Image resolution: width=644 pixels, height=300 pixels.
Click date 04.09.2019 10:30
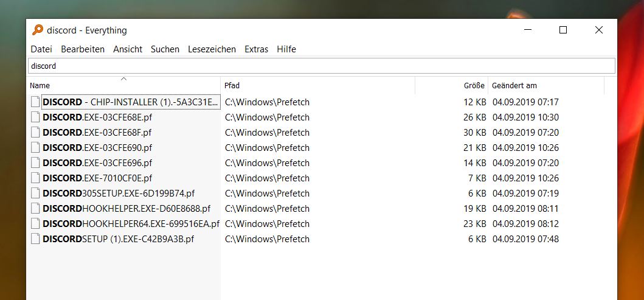pos(525,117)
